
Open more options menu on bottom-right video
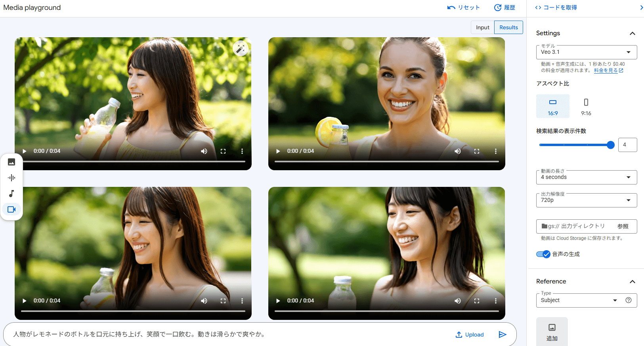(x=495, y=301)
